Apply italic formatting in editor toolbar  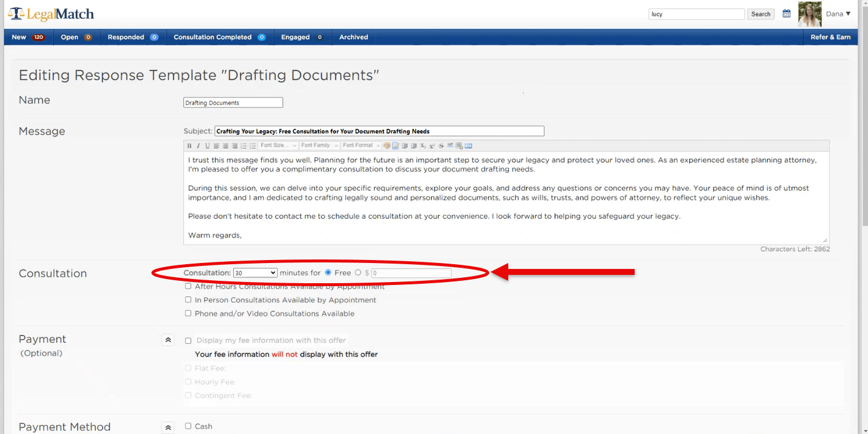tap(198, 146)
